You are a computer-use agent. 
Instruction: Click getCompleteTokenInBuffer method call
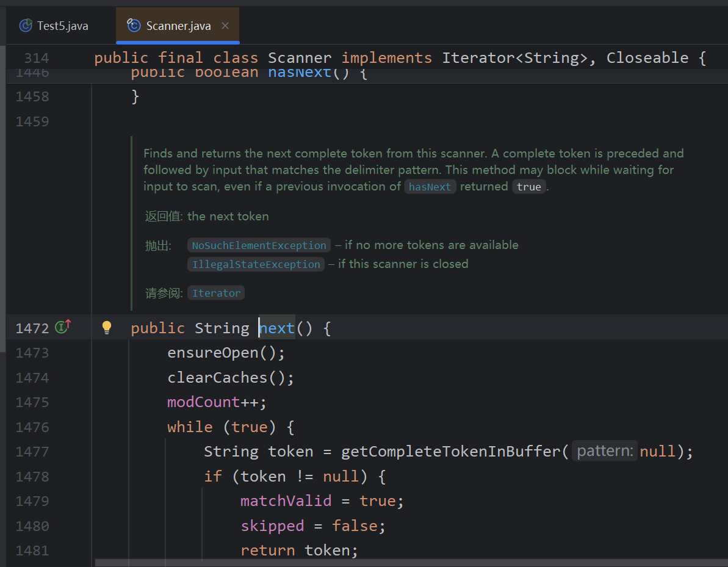(451, 452)
